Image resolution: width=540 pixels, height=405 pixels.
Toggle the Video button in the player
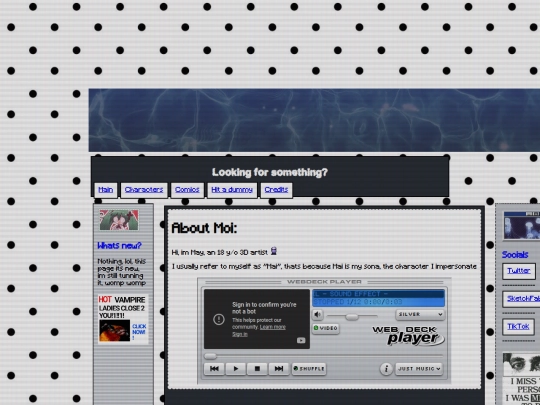coord(326,328)
